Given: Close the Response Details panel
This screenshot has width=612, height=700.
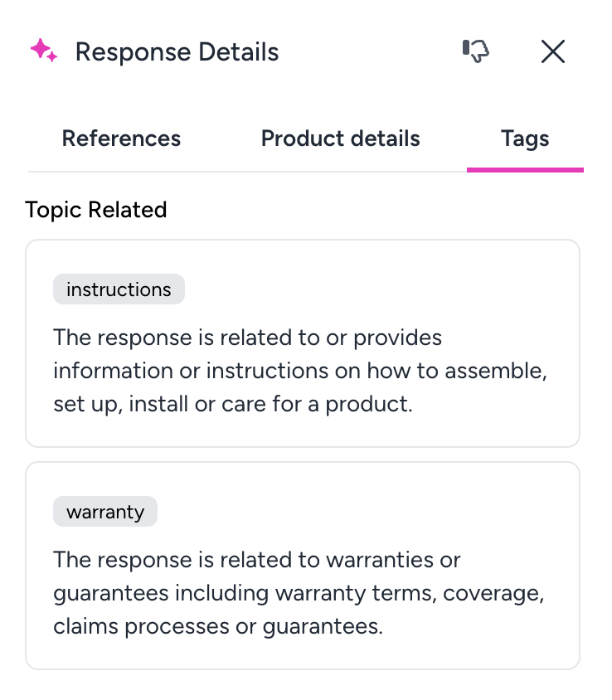Looking at the screenshot, I should tap(552, 51).
